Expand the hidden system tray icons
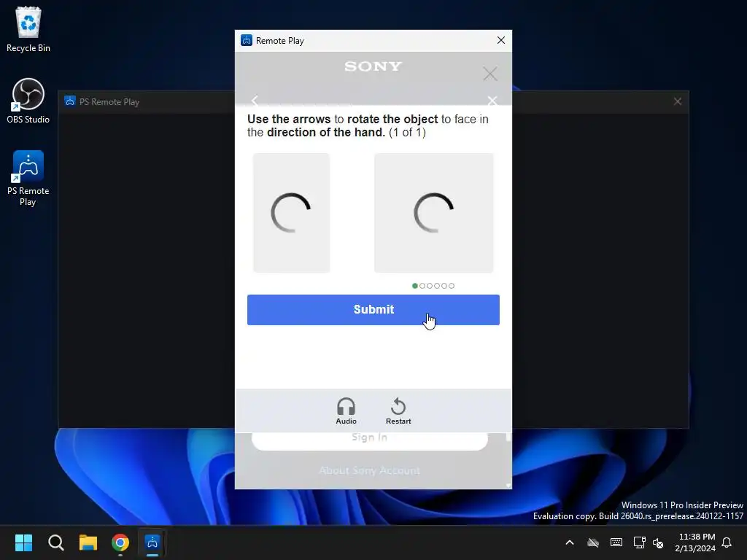The image size is (747, 560). [569, 542]
